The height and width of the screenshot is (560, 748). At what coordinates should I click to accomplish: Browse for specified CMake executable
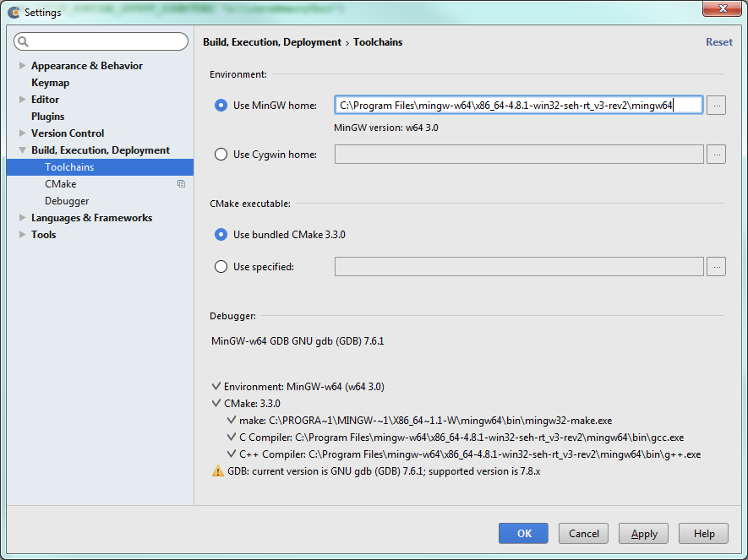coord(717,267)
